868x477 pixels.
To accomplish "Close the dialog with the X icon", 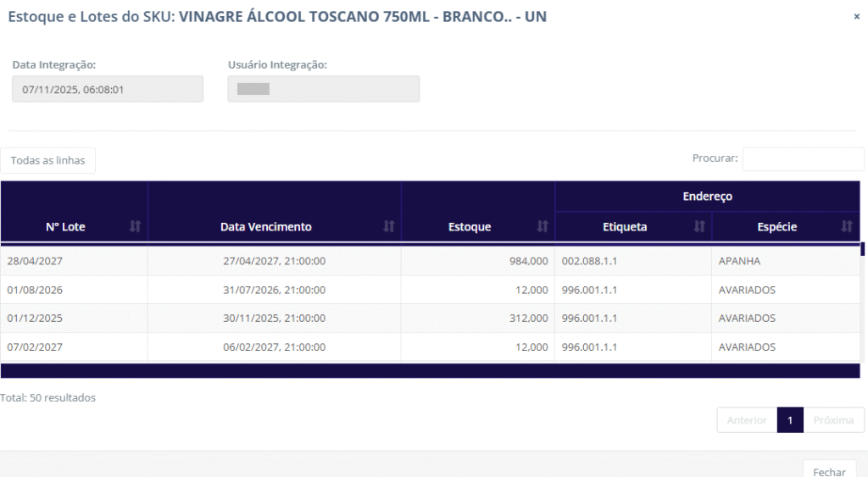I will point(856,17).
